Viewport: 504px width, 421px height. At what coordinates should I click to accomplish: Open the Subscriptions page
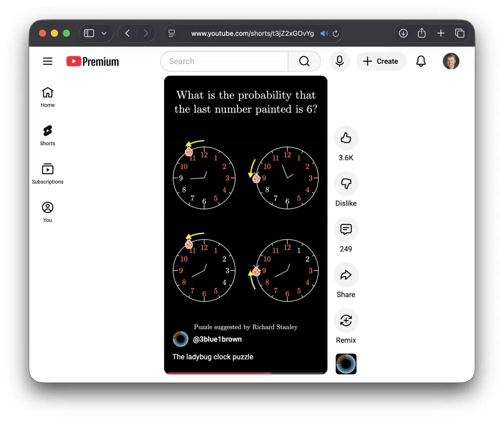click(x=47, y=174)
